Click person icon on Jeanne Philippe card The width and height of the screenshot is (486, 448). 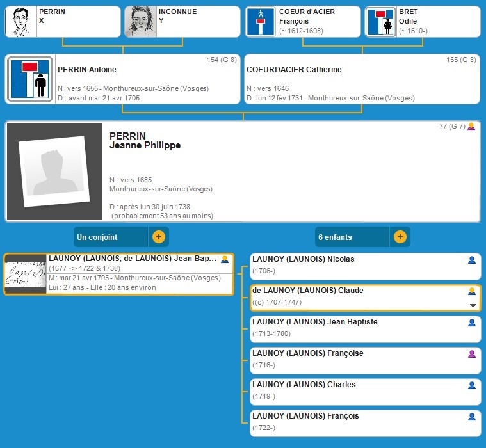(471, 126)
